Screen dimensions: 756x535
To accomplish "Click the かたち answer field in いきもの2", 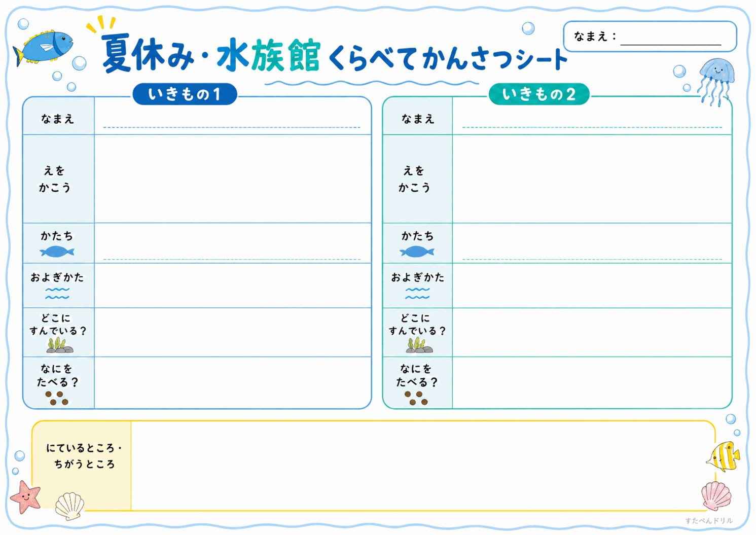I will pos(592,243).
